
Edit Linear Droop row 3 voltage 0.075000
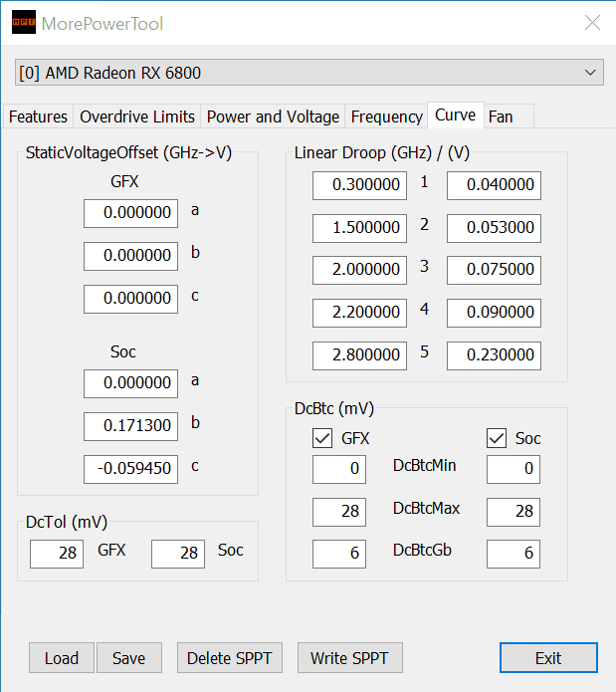494,270
